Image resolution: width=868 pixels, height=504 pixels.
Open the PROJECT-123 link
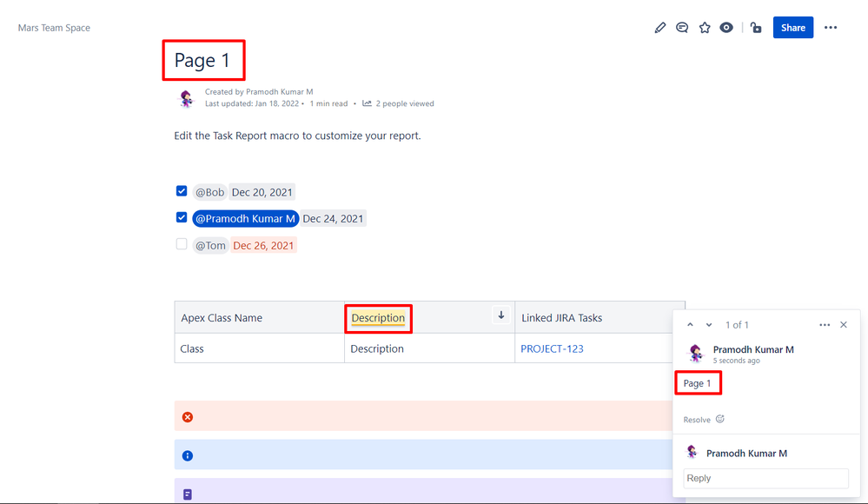tap(552, 349)
